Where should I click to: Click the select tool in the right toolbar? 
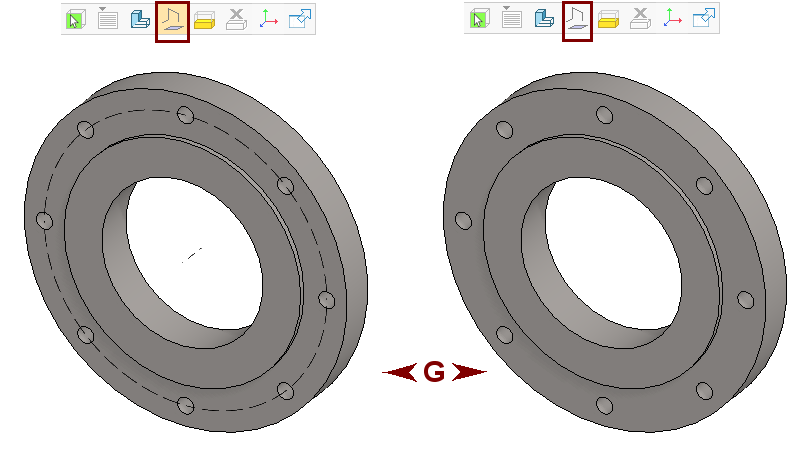[480, 19]
